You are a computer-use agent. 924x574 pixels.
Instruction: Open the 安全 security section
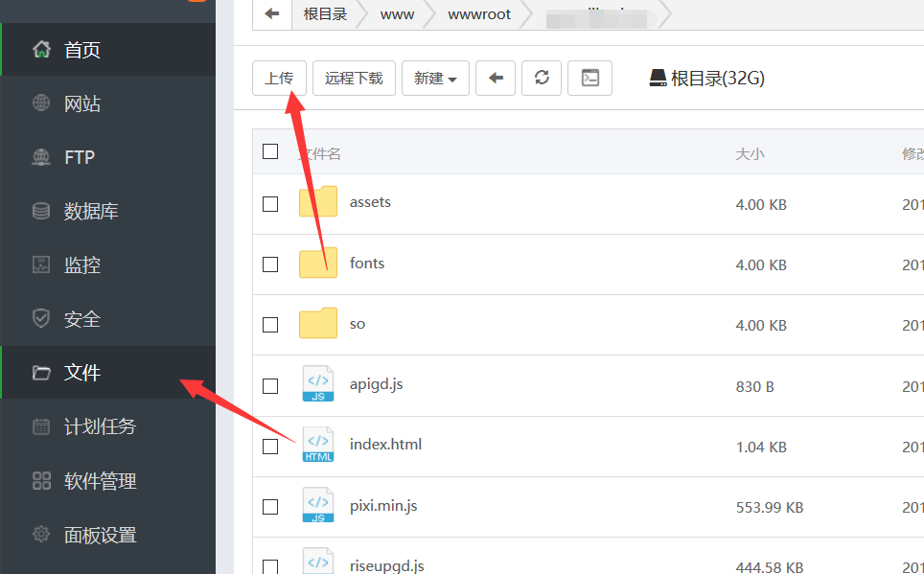108,319
